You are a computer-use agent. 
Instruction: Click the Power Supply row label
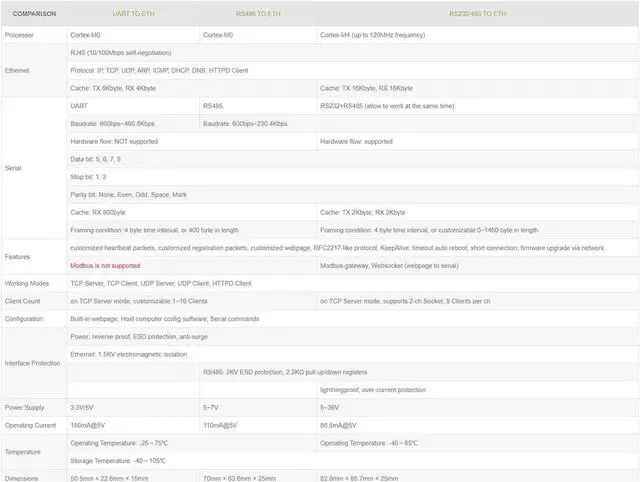pyautogui.click(x=34, y=408)
